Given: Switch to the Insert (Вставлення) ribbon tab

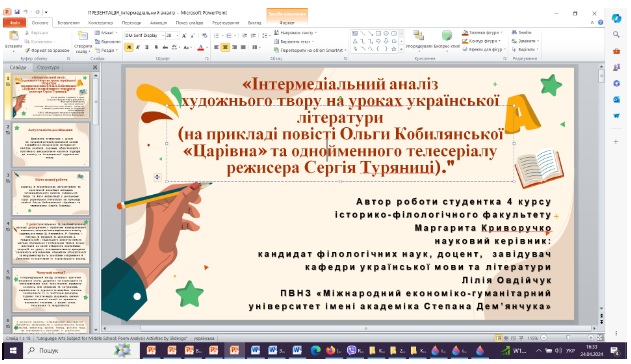Looking at the screenshot, I should point(68,23).
